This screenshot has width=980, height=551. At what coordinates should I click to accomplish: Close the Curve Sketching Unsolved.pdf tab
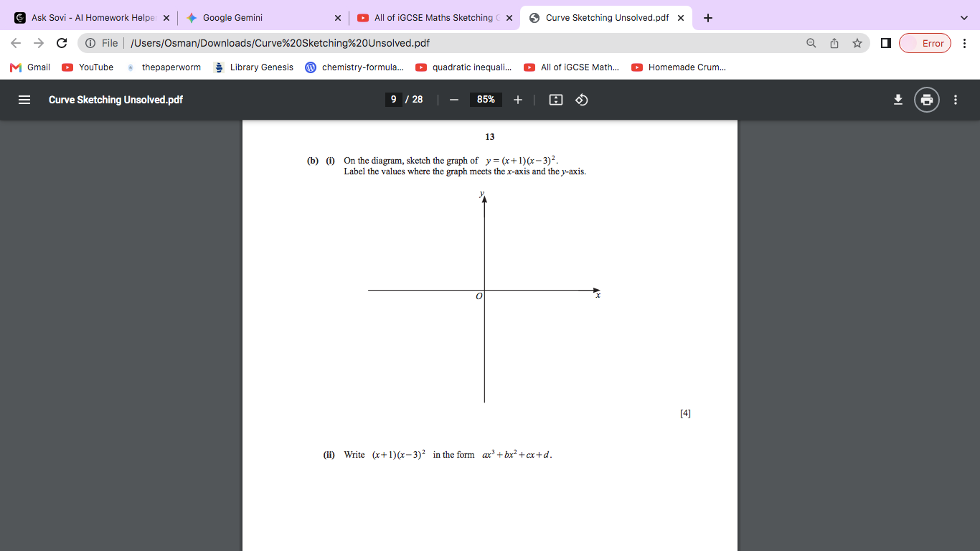(681, 18)
